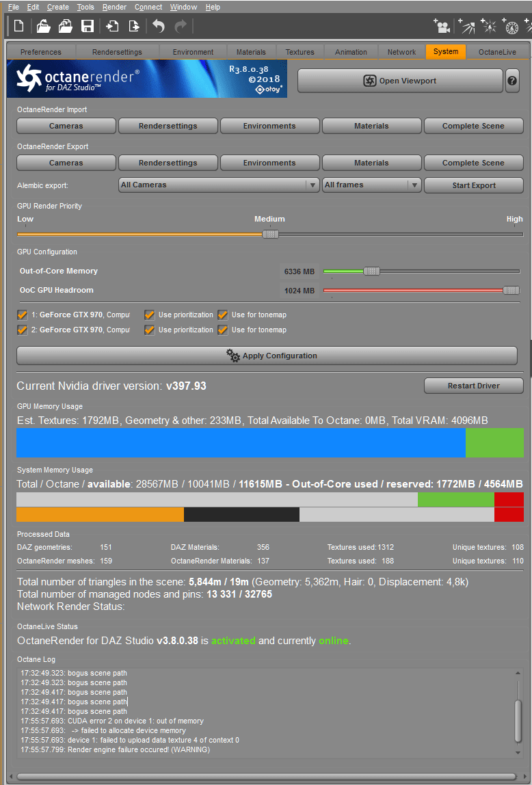Click the Restart Driver button

point(473,386)
